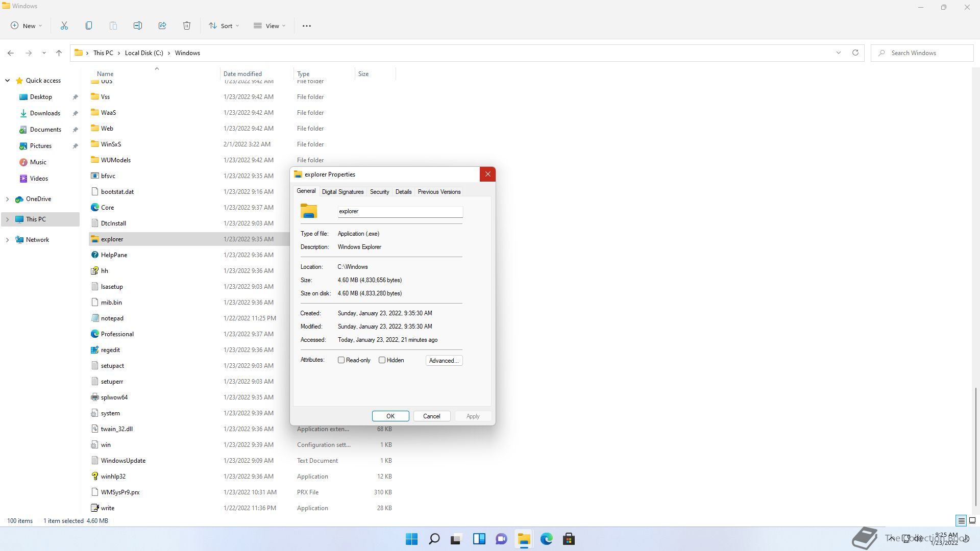This screenshot has height=551, width=980.
Task: Open the See more ellipsis menu
Action: tap(307, 26)
